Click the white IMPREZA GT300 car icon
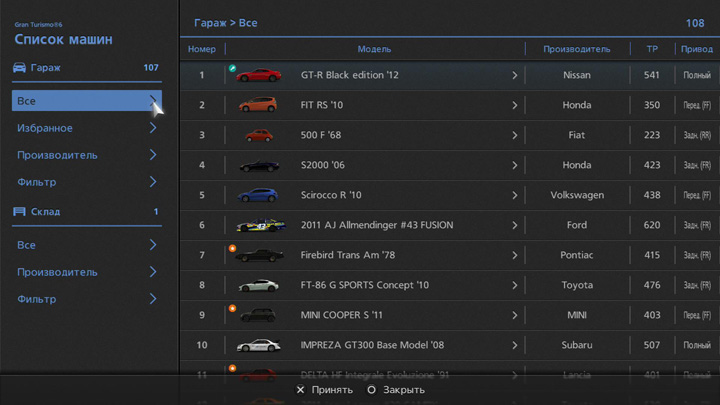The image size is (720, 405). click(x=258, y=345)
